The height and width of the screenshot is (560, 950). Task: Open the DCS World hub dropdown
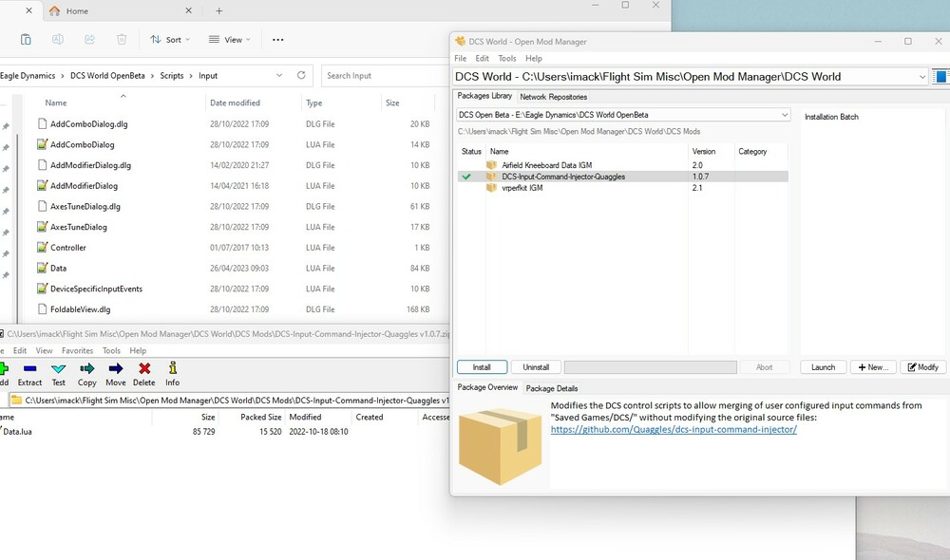[922, 77]
